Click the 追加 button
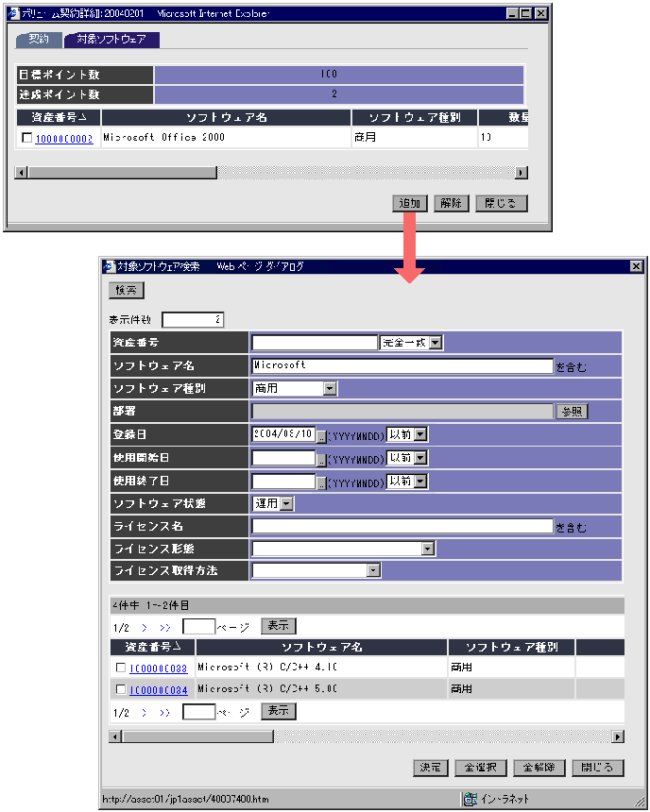 (409, 203)
